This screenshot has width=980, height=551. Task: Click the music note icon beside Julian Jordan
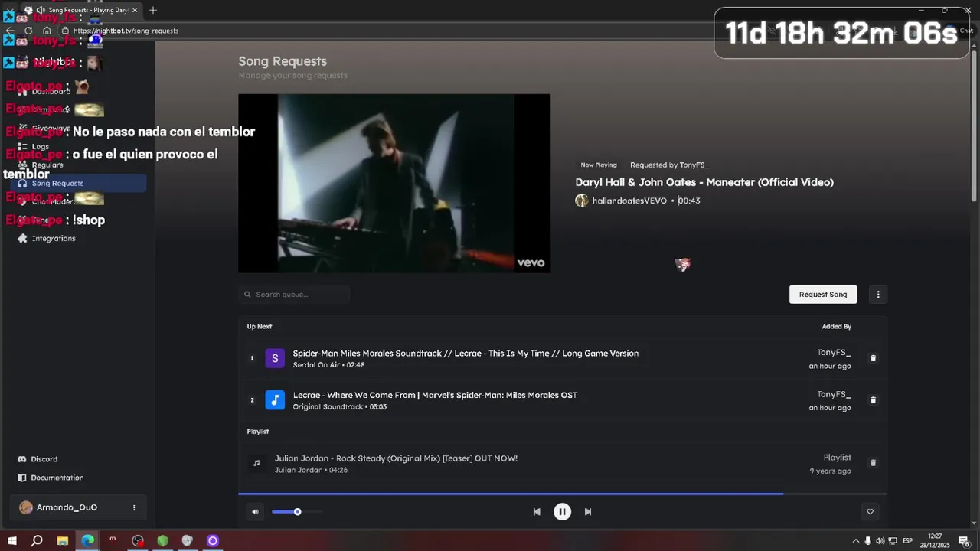coord(256,463)
